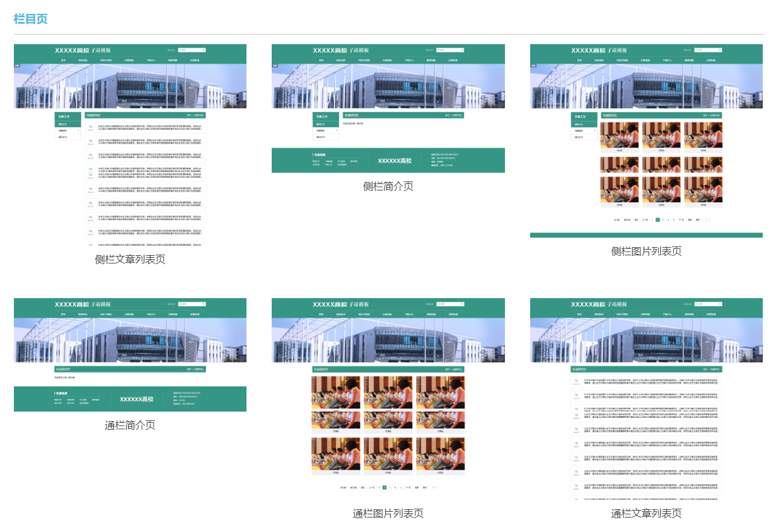Open the 通栏简介页 template thumbnail
The height and width of the screenshot is (532, 776).
click(130, 354)
